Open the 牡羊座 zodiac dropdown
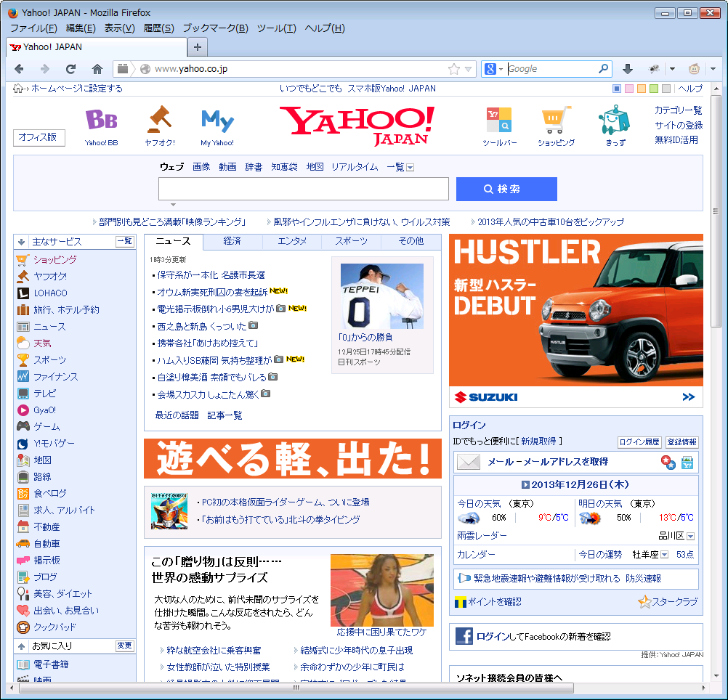This screenshot has height=700, width=728. [664, 555]
